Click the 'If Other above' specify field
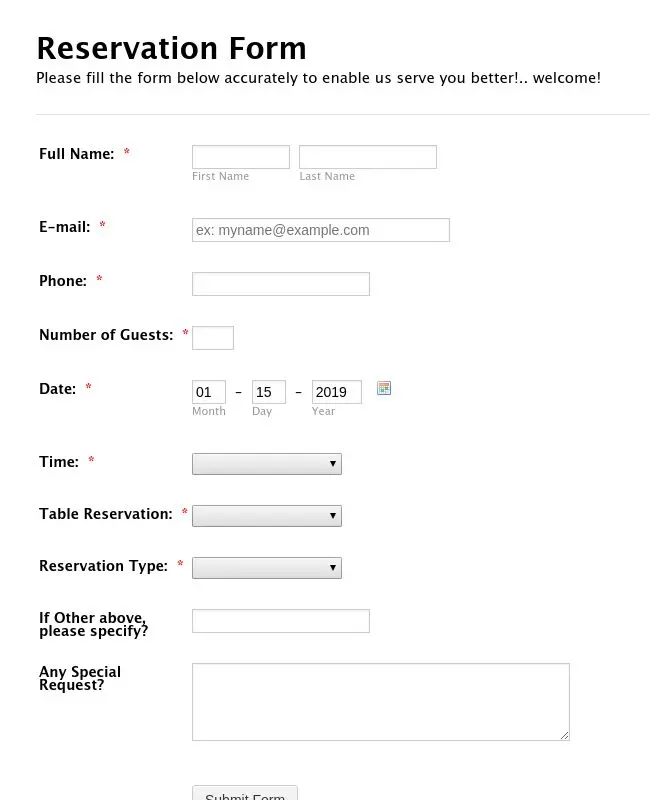The height and width of the screenshot is (800, 650). tap(281, 621)
